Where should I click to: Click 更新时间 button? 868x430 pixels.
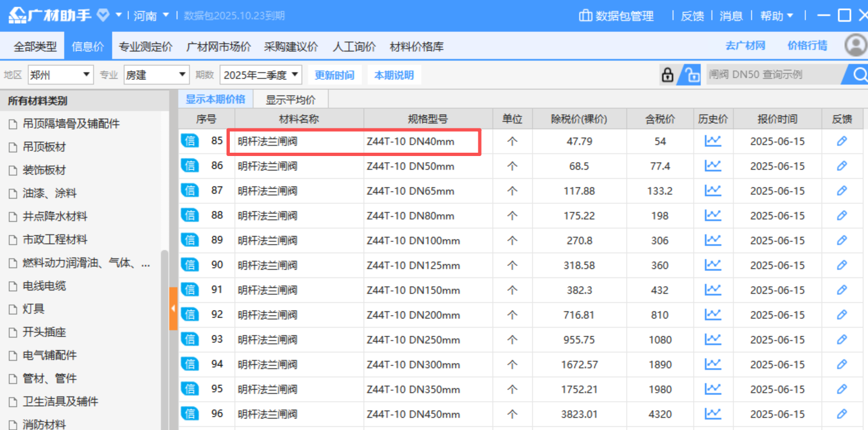(x=335, y=75)
